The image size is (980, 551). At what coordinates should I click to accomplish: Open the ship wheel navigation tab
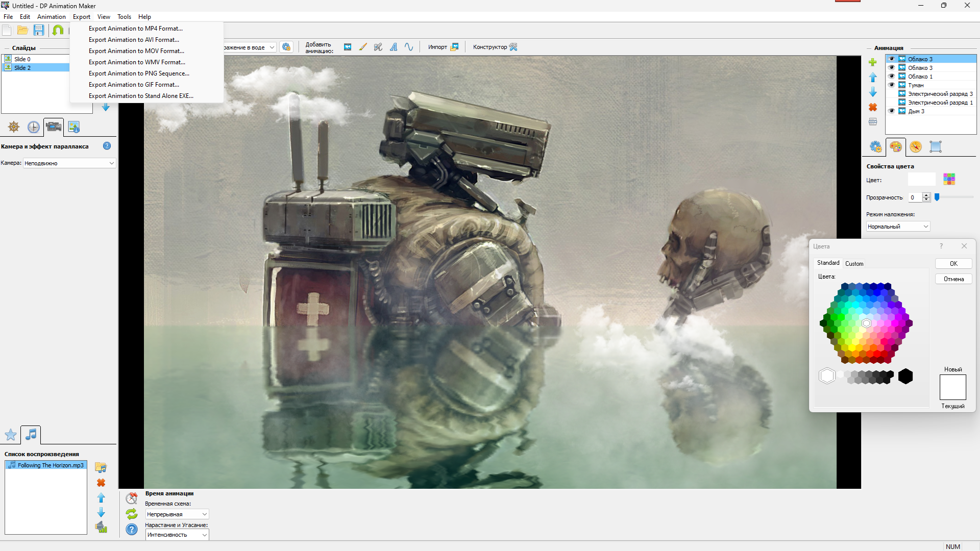pyautogui.click(x=14, y=127)
